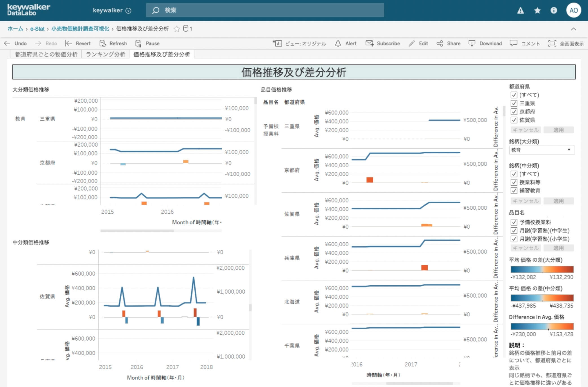
Task: Click 平均 価格 の差(大分類) color legend
Action: [542, 269]
